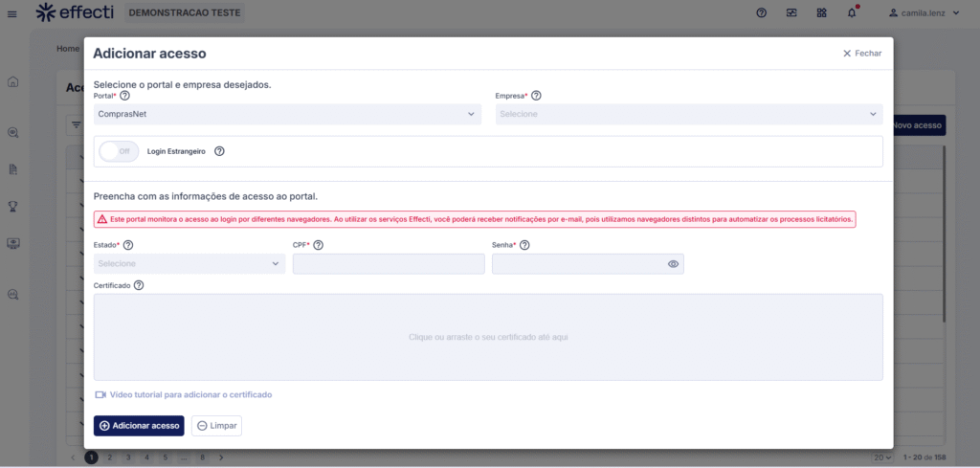Click the help icon next to Empresa
This screenshot has width=980, height=468.
536,96
